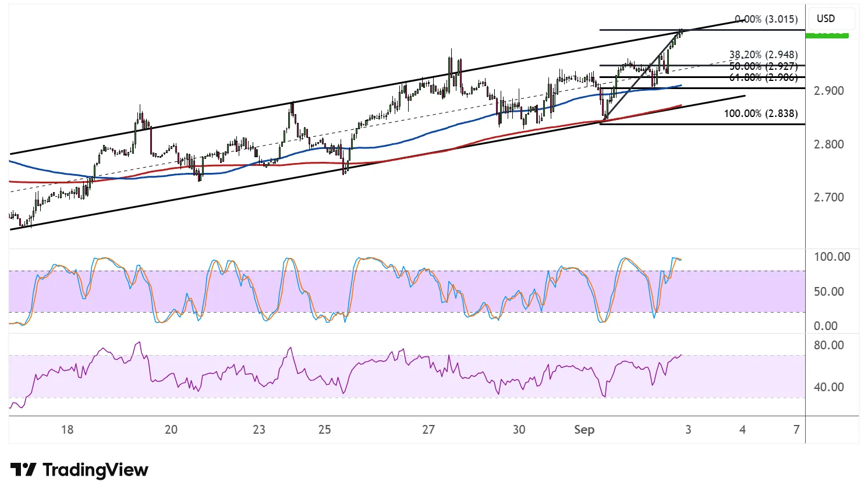Select the 38.20% (2.948) retracement label
Viewport: 868px width, 496px height.
point(764,55)
